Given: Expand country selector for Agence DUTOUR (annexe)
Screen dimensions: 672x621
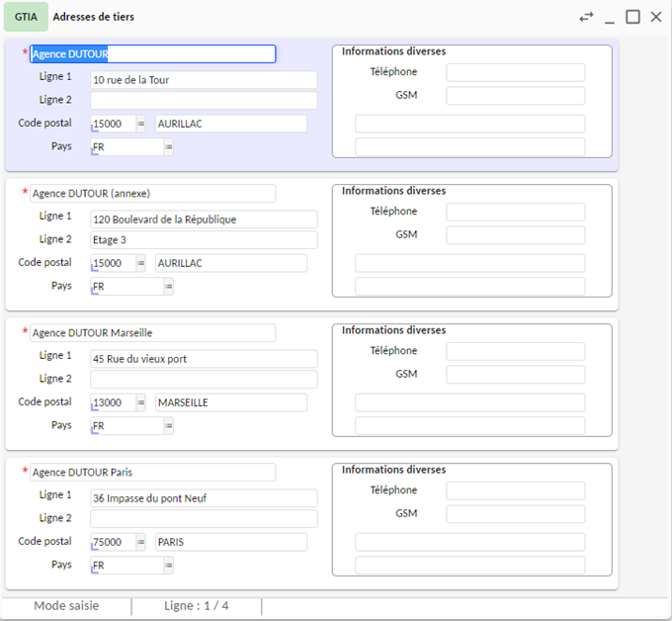Looking at the screenshot, I should [168, 287].
